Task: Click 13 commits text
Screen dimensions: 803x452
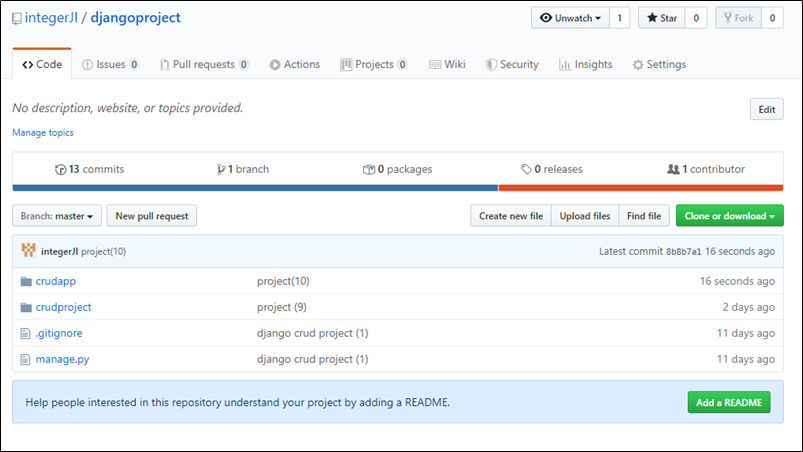Action: coord(96,169)
